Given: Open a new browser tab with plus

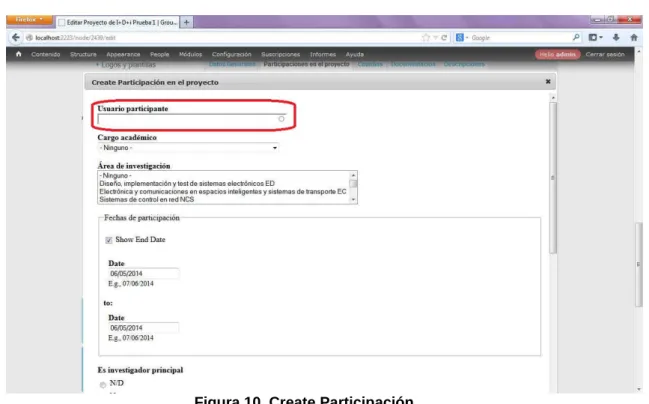Looking at the screenshot, I should (187, 22).
